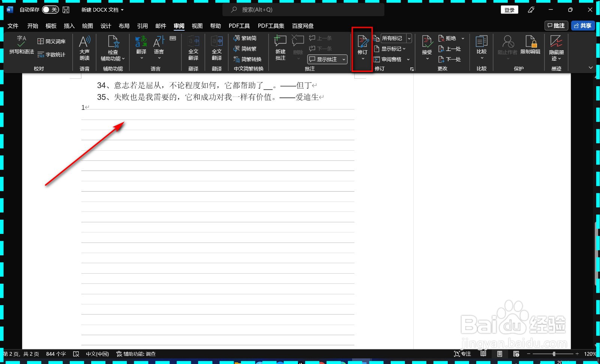600x364 pixels.
Task: Expand the 修订 dropdown arrow
Action: click(x=363, y=58)
